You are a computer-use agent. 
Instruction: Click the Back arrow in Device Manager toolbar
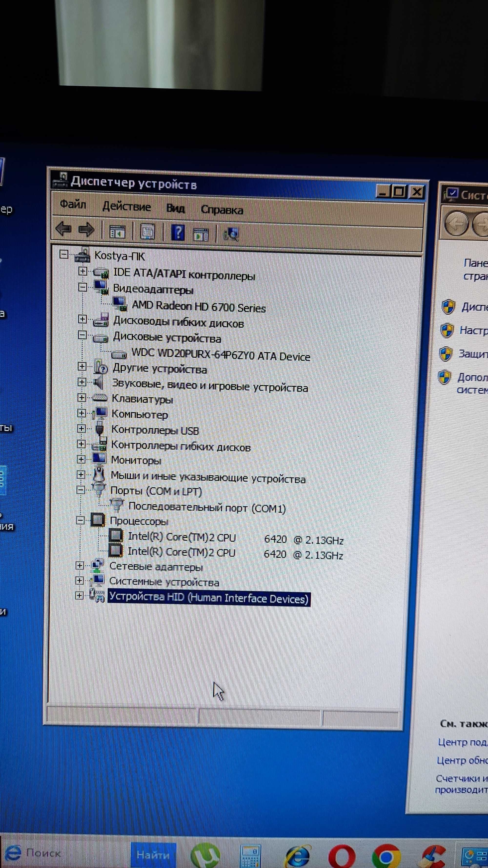pyautogui.click(x=64, y=229)
